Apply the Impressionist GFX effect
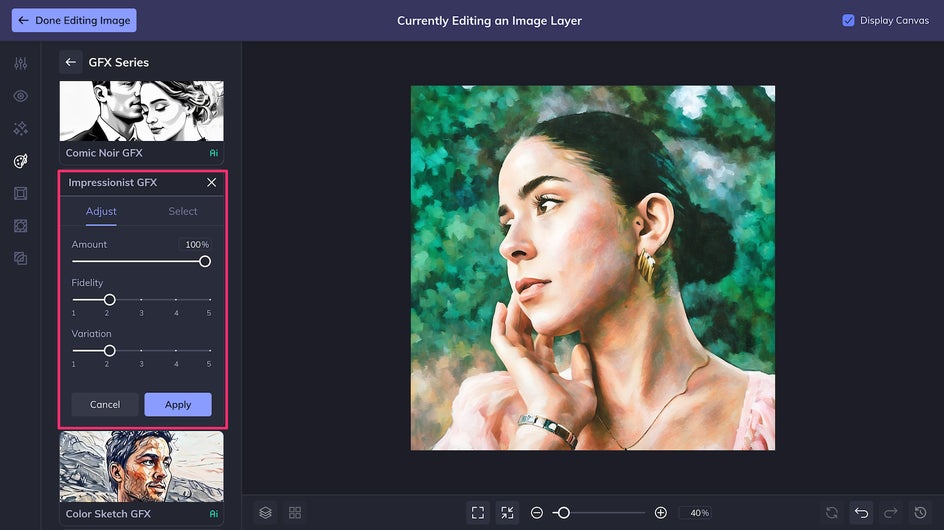Viewport: 944px width, 530px height. tap(178, 404)
